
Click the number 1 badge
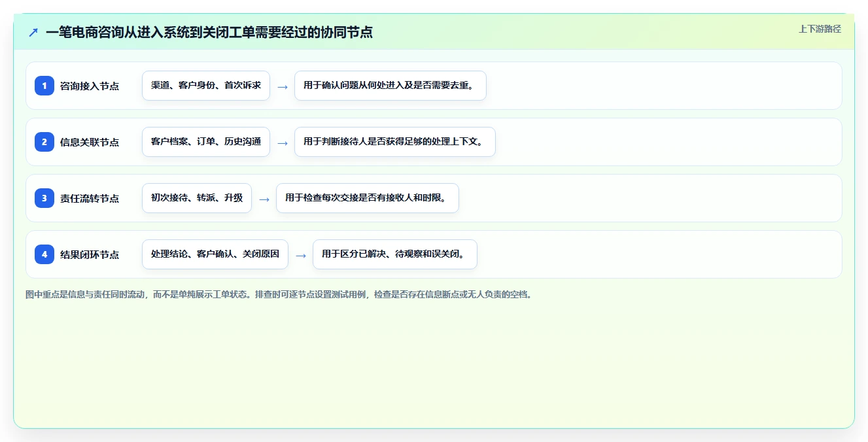click(x=44, y=86)
